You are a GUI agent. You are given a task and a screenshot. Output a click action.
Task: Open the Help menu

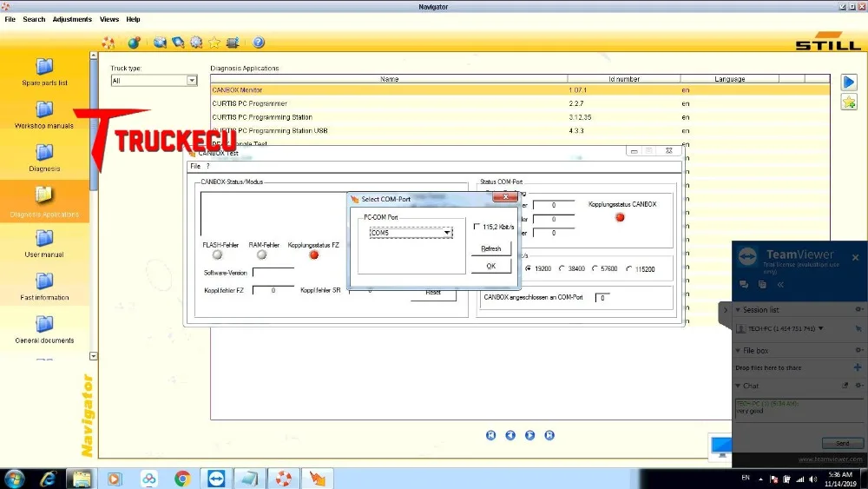click(x=133, y=19)
